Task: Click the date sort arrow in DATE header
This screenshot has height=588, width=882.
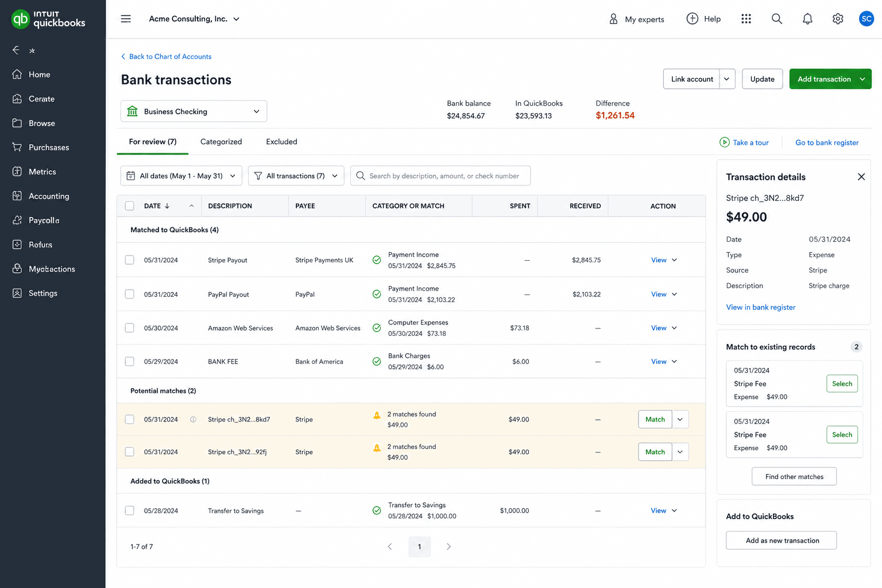Action: (x=167, y=206)
